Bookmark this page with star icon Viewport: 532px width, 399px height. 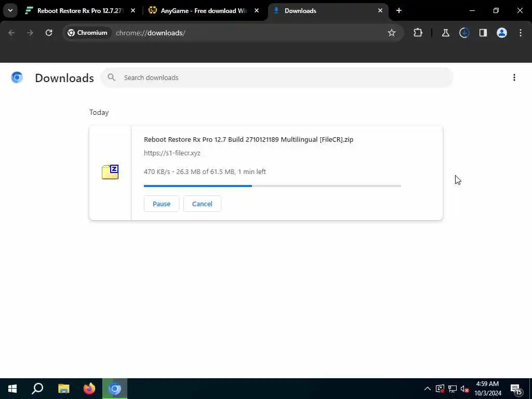coord(392,33)
